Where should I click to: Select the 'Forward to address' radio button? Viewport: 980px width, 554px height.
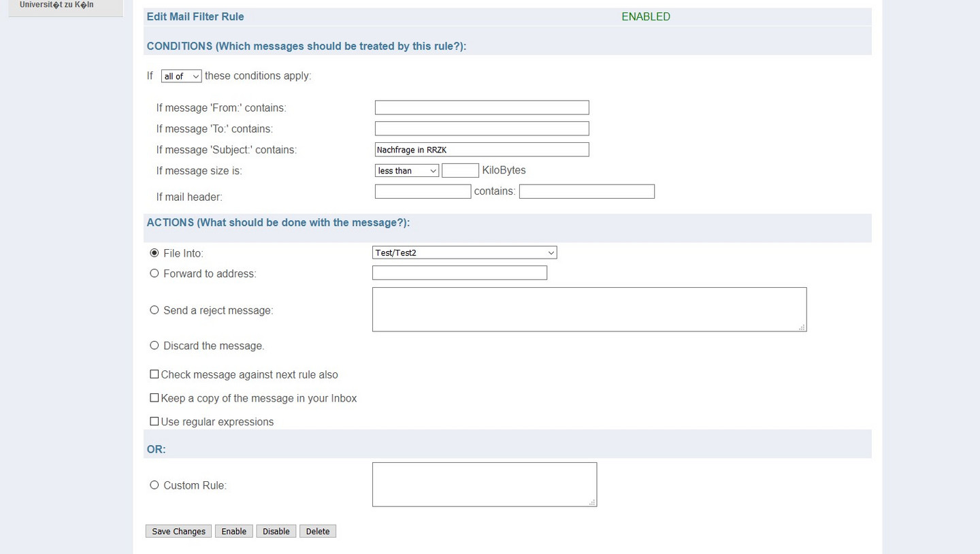pos(154,274)
